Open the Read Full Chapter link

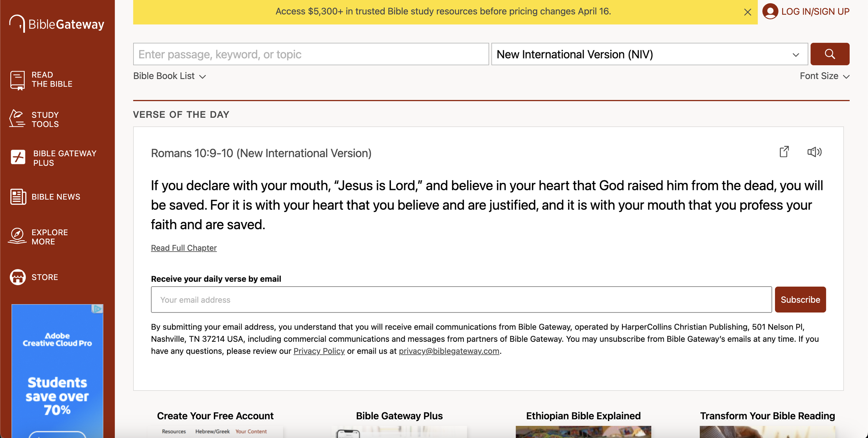coord(184,248)
